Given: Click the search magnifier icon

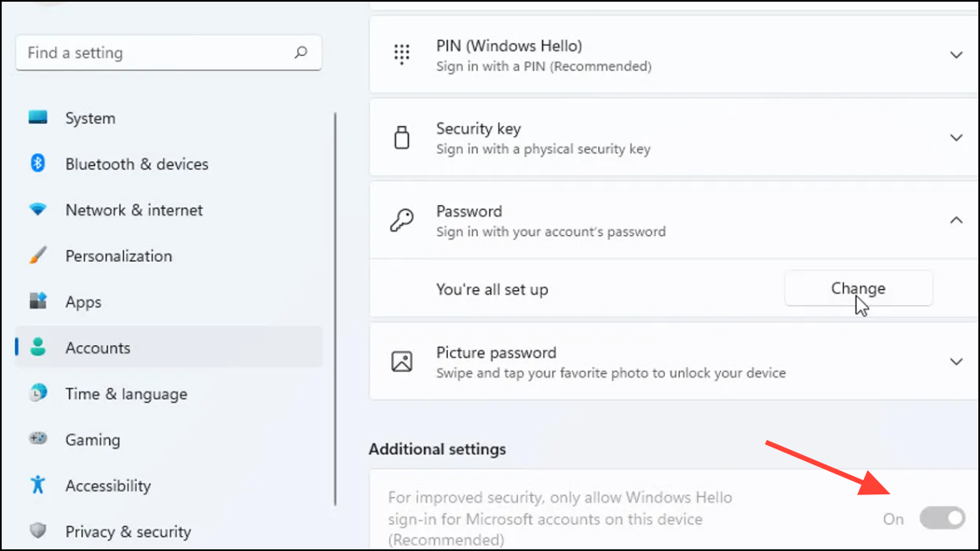Looking at the screenshot, I should pos(301,53).
